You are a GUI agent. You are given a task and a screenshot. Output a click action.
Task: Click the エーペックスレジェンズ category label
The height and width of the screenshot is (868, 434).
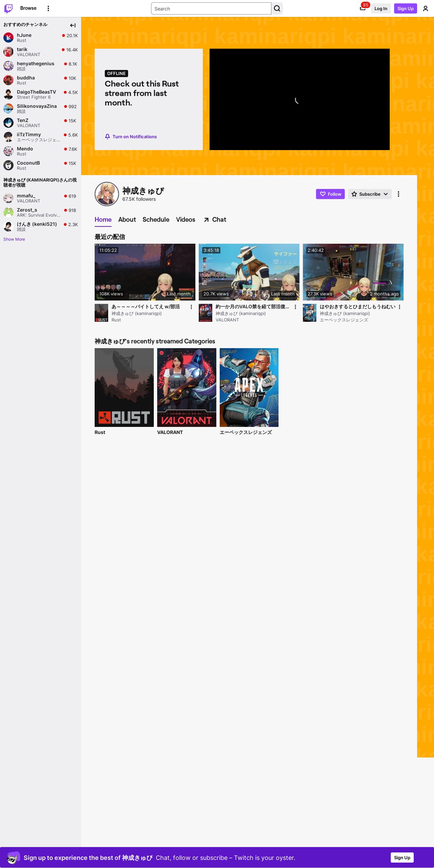[246, 432]
